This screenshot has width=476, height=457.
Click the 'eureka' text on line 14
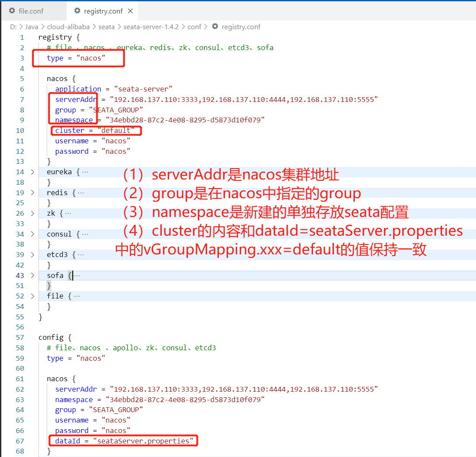pyautogui.click(x=59, y=172)
